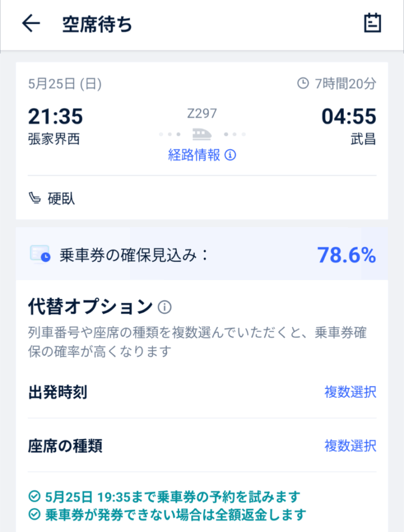The width and height of the screenshot is (404, 532).
Task: Tap the clock icon by 7時間20分
Action: click(x=303, y=83)
